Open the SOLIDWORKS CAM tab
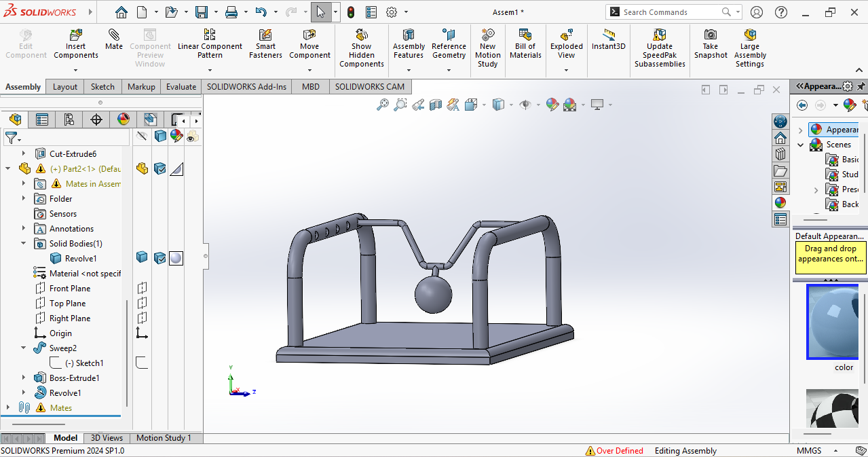 pos(369,86)
